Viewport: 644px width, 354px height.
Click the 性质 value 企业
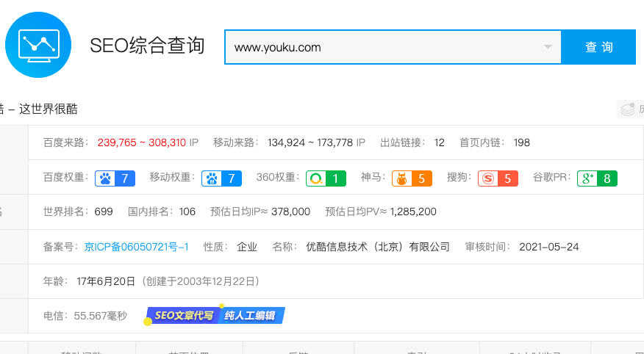[247, 247]
